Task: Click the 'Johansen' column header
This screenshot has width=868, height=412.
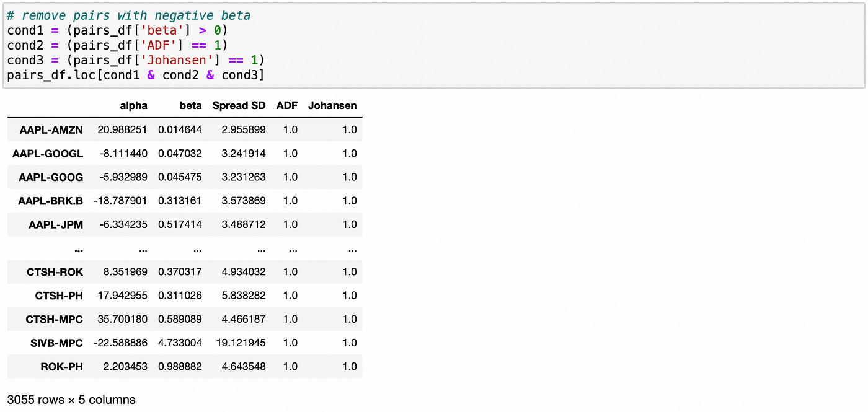Action: (x=332, y=105)
